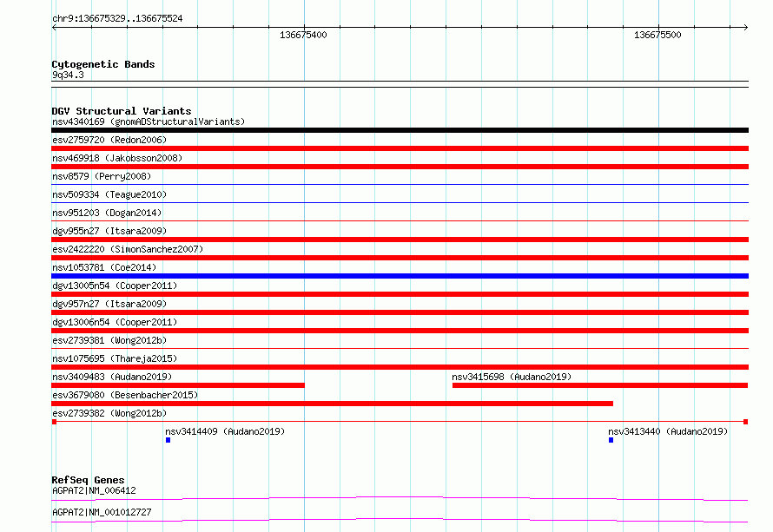Image resolution: width=773 pixels, height=532 pixels.
Task: Open variant nsv3409483 (Audano2019) label
Action: 112,377
